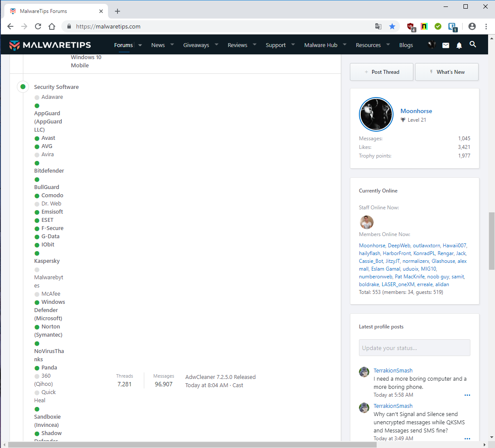This screenshot has width=495, height=448.
Task: Click the vertical scrollbar thumb
Action: (492, 241)
